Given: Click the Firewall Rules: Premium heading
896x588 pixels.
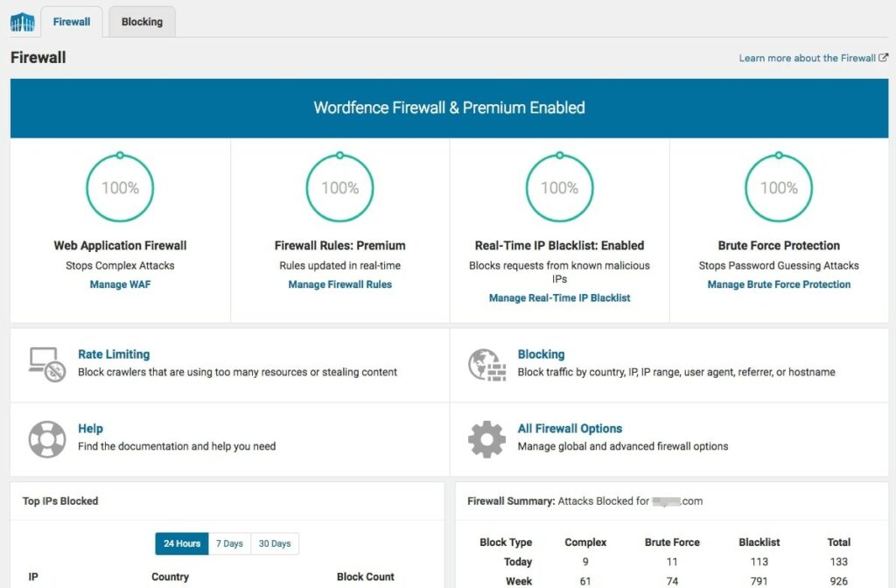Looking at the screenshot, I should [340, 245].
